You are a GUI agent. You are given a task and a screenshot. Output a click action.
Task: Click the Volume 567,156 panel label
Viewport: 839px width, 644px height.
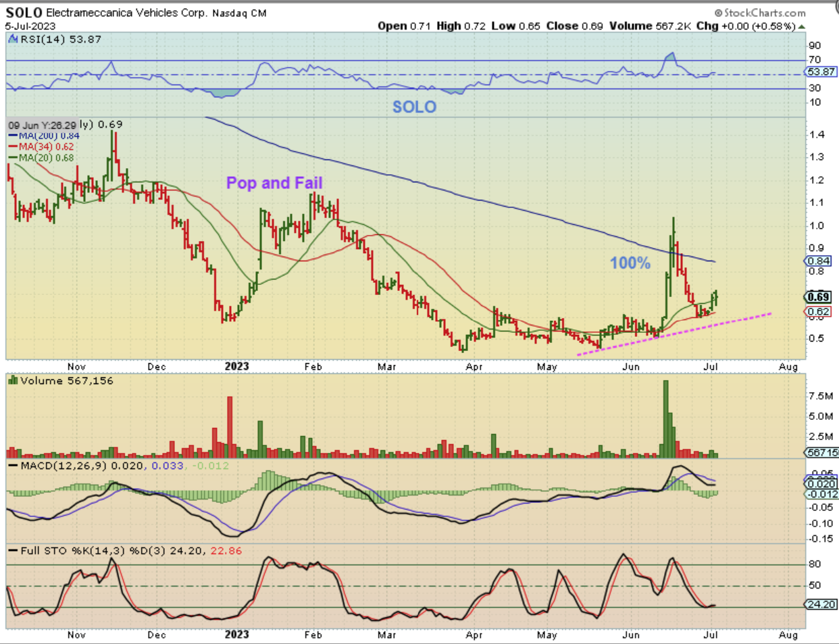pyautogui.click(x=67, y=381)
